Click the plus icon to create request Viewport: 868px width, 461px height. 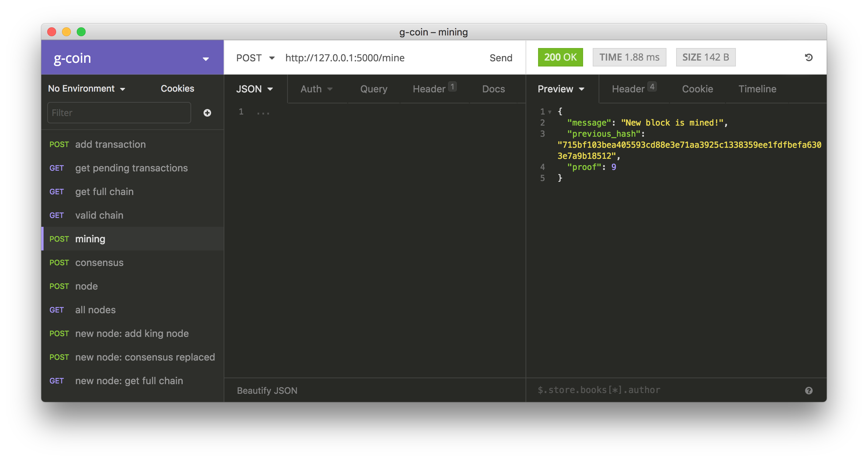207,113
